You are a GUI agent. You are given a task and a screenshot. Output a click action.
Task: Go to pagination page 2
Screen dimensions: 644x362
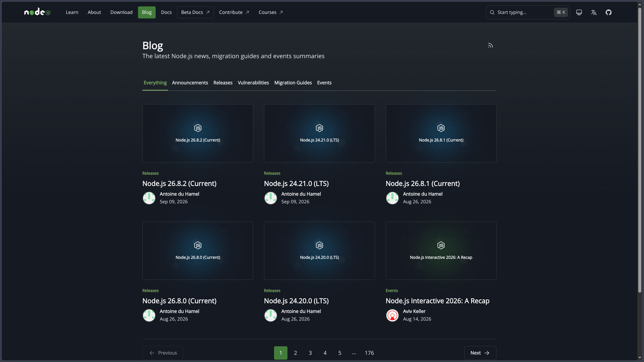[x=295, y=353]
